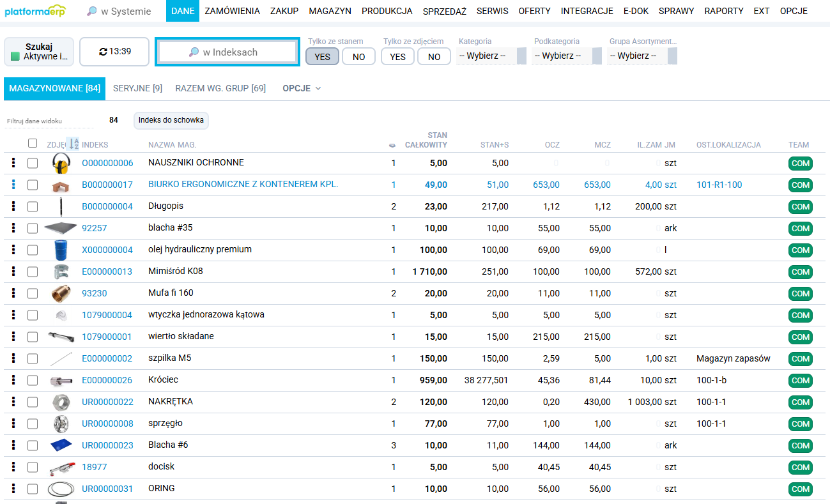Expand the OPCJE dropdown next to the tabs

click(300, 89)
